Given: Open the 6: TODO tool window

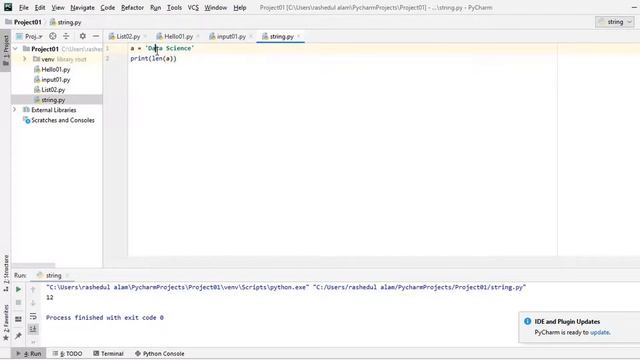Looking at the screenshot, I should tap(68, 353).
